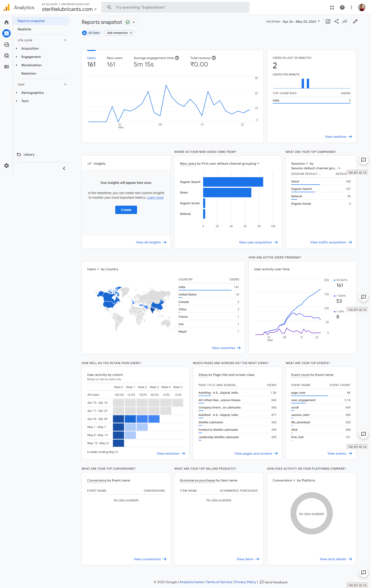The width and height of the screenshot is (371, 588).
Task: Open the sterlitelubricants.com property selector dropdown
Action: tap(69, 9)
